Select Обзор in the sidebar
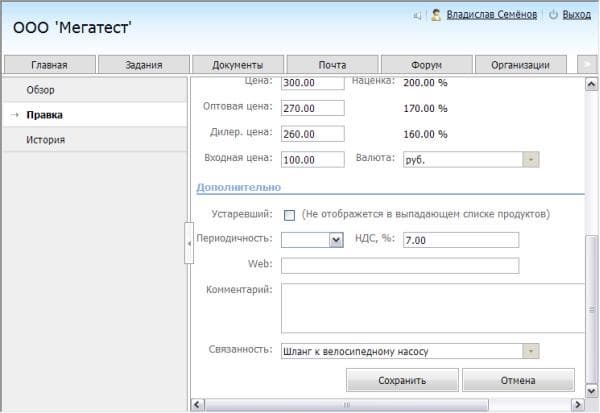600x413 pixels. [95, 90]
